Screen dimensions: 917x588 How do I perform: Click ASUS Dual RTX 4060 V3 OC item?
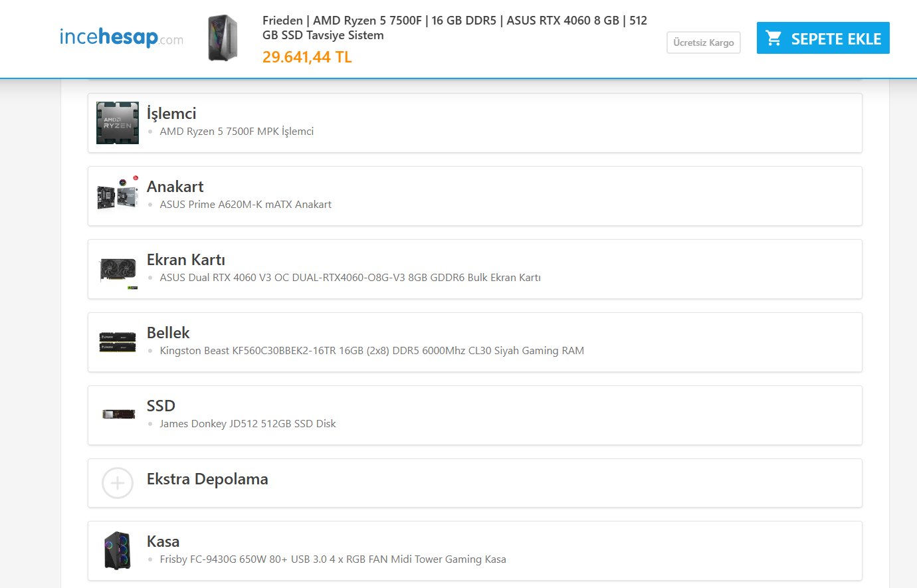(350, 278)
